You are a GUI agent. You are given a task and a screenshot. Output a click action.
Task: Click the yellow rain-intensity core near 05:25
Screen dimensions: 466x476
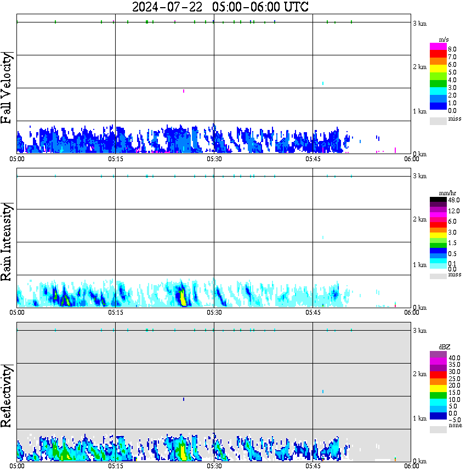tap(183, 298)
